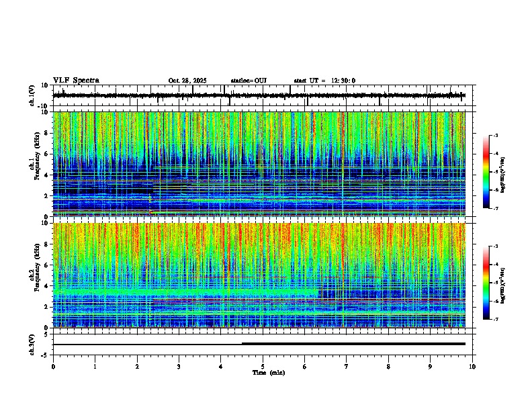This screenshot has height=411, width=532.
Task: Click the "Time (min)" axis label
Action: (269, 373)
